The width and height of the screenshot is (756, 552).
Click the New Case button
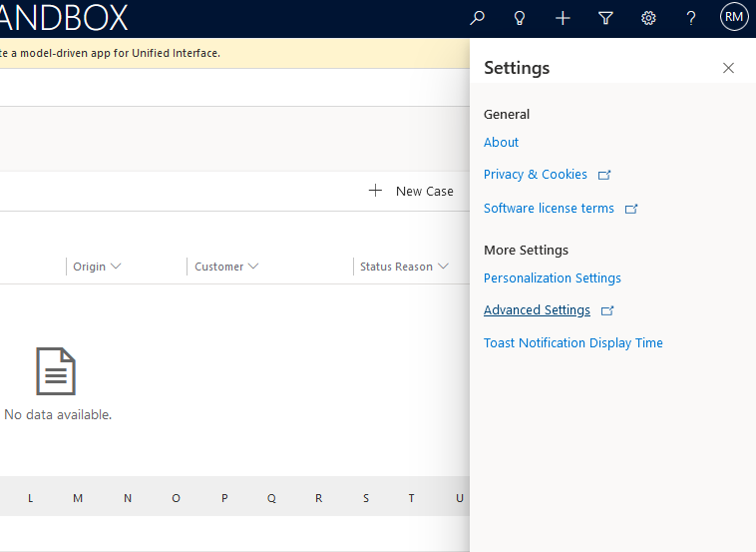411,191
